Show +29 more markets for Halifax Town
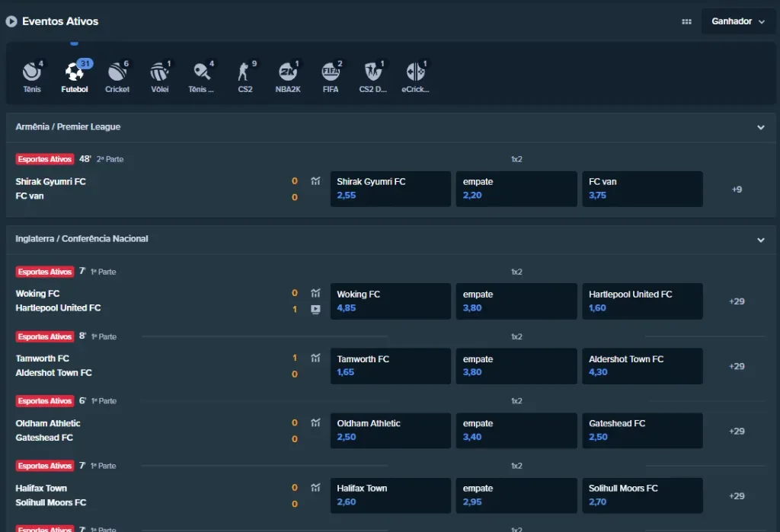 tap(736, 495)
